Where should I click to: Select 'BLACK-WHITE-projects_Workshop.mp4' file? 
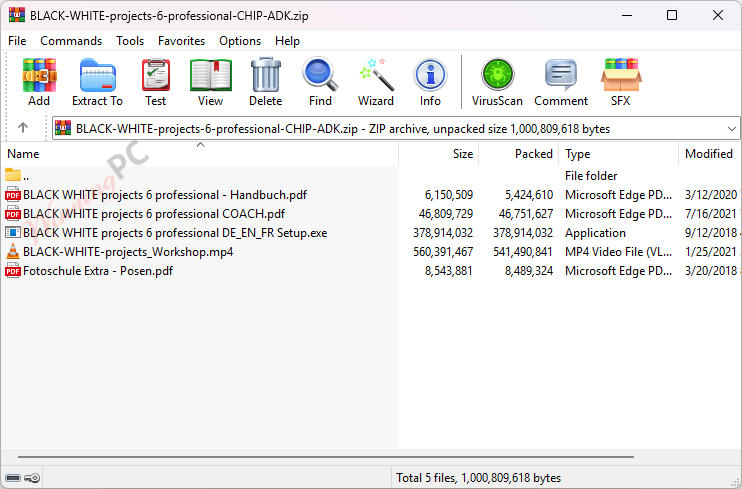pyautogui.click(x=128, y=251)
